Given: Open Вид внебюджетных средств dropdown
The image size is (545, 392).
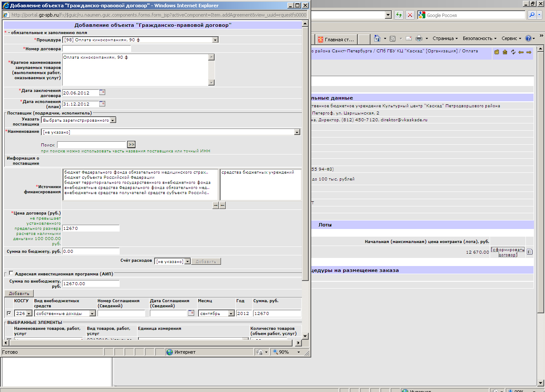Looking at the screenshot, I should [x=92, y=313].
